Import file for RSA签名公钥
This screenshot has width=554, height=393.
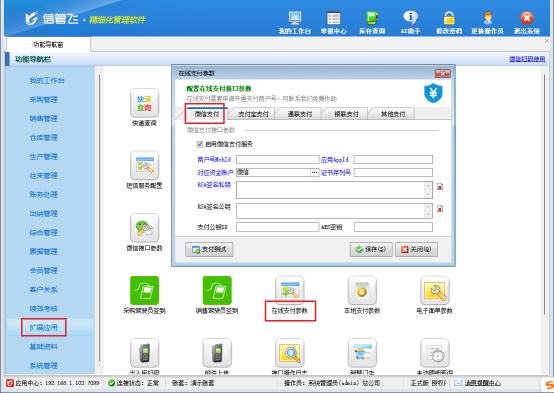click(440, 209)
